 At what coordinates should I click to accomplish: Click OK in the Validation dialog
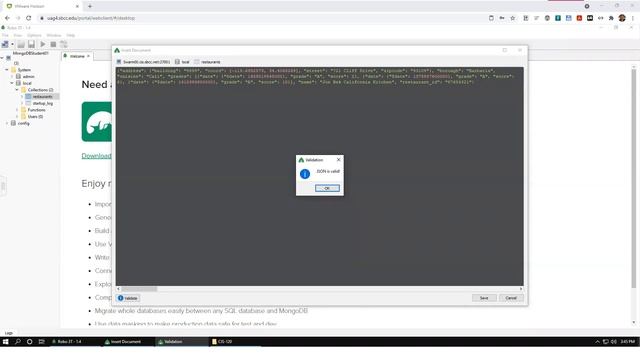(x=327, y=188)
